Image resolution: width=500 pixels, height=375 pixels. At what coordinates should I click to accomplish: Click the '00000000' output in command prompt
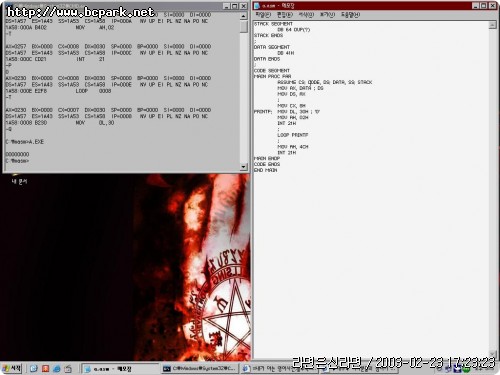[17, 154]
